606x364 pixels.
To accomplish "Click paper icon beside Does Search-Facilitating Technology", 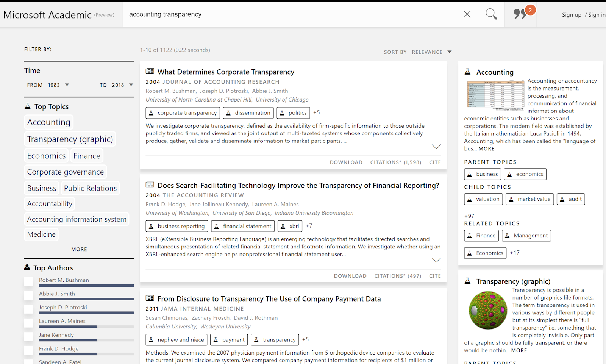I will 150,185.
